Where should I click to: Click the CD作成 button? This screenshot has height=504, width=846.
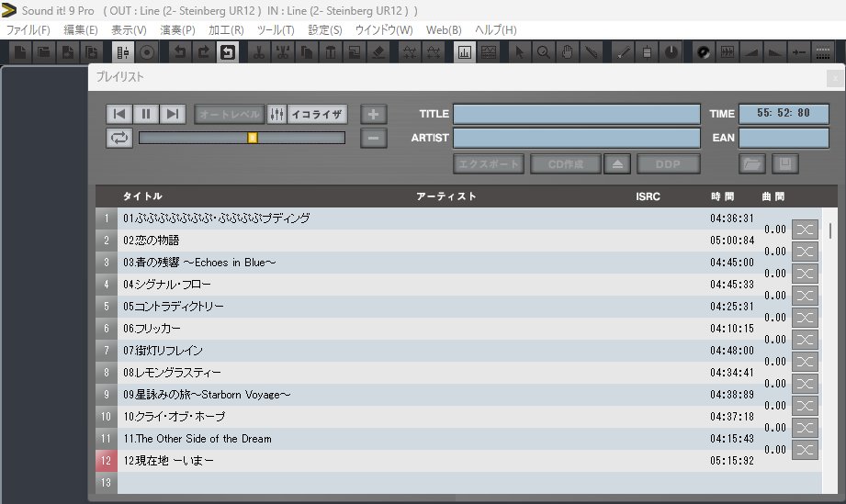566,163
